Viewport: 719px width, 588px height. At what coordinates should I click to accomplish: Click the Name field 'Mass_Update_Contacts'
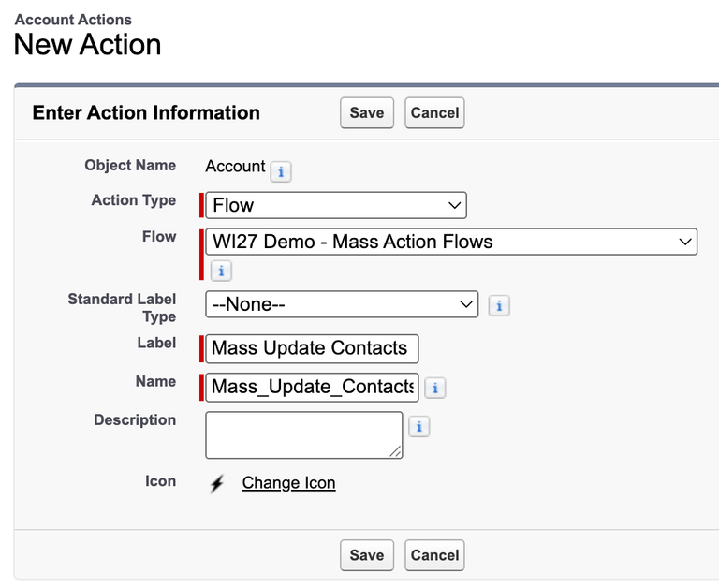(x=312, y=387)
